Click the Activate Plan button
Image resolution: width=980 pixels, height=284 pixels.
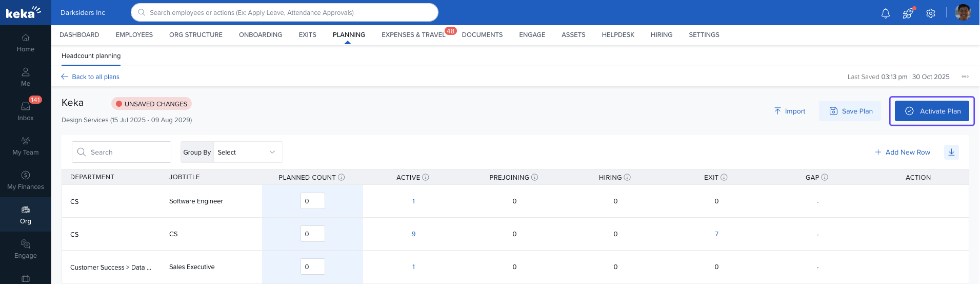932,111
